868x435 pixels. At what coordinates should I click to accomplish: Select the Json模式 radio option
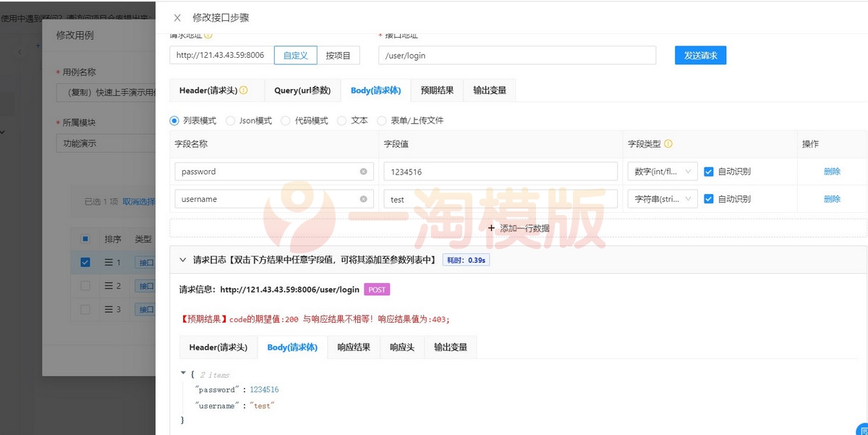(x=231, y=121)
